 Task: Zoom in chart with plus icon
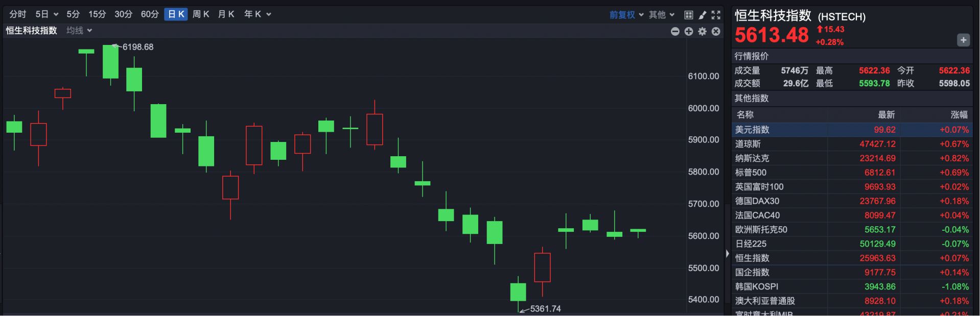689,32
